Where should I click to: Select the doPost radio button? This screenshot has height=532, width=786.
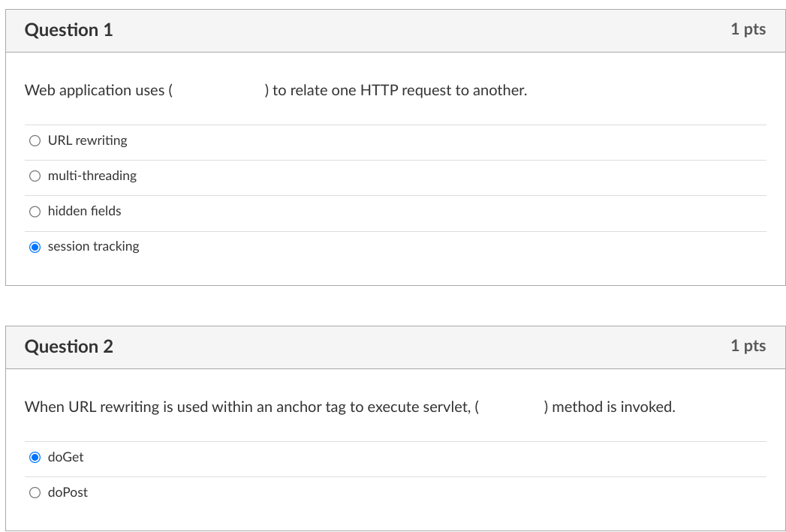pyautogui.click(x=35, y=492)
